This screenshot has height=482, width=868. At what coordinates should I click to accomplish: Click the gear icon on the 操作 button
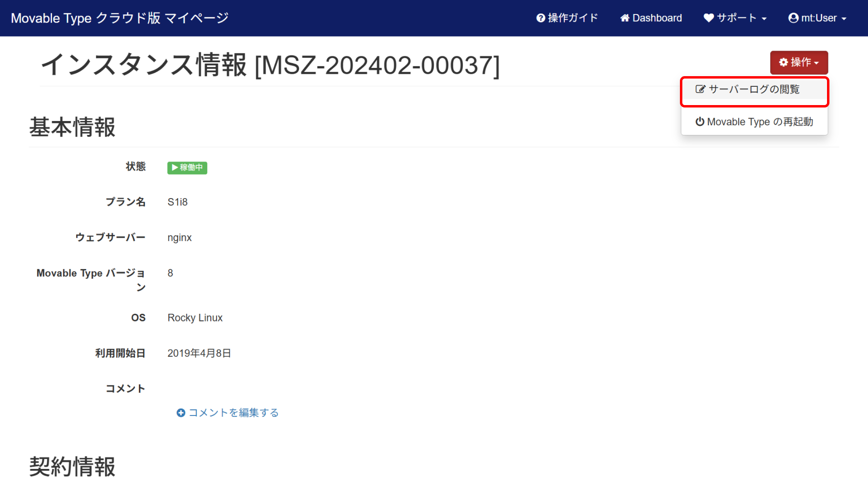(784, 62)
